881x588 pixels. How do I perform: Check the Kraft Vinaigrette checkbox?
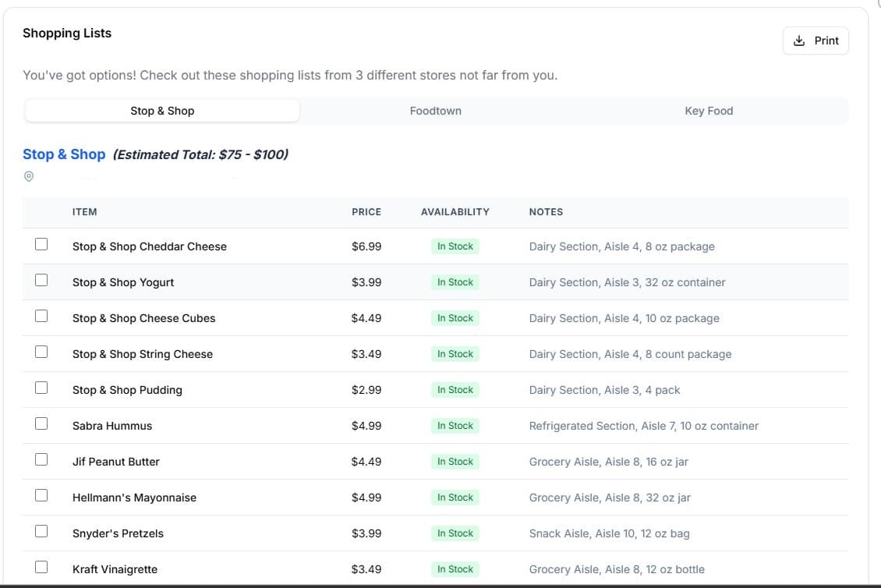click(41, 568)
